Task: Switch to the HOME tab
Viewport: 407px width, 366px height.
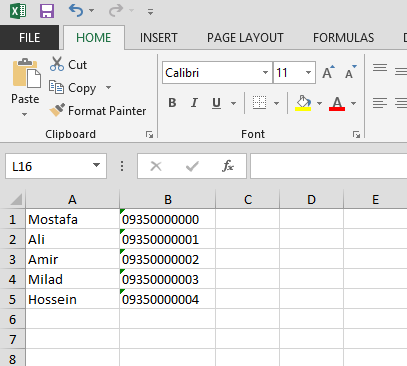Action: 94,37
